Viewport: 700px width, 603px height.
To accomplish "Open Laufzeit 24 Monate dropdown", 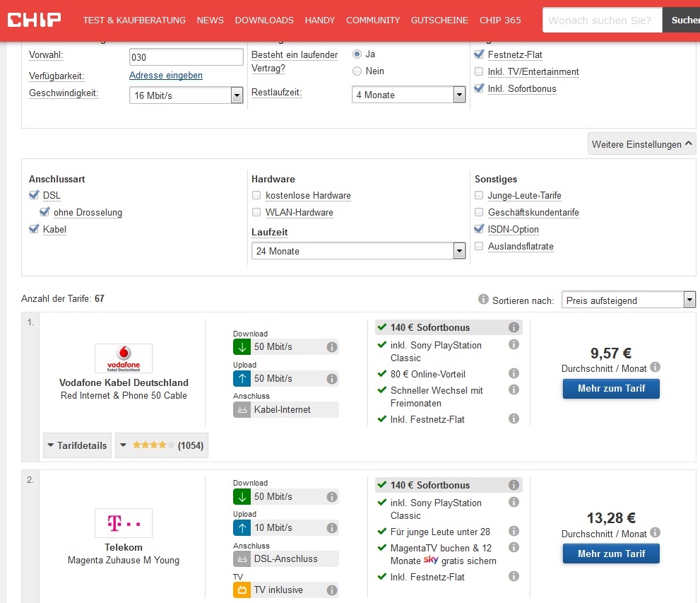I will click(359, 251).
